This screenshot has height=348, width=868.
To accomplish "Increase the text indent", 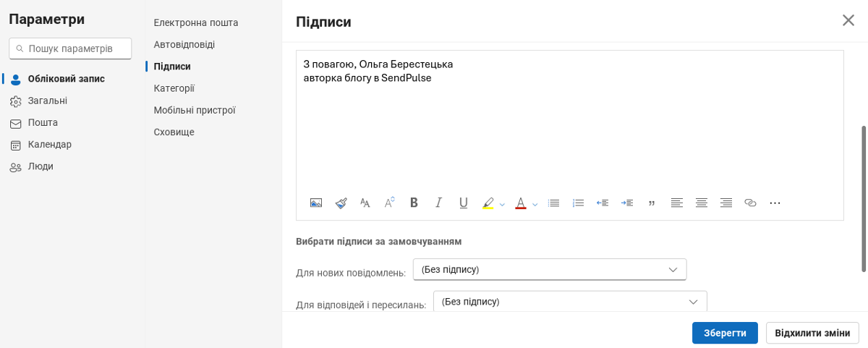I will tap(627, 203).
